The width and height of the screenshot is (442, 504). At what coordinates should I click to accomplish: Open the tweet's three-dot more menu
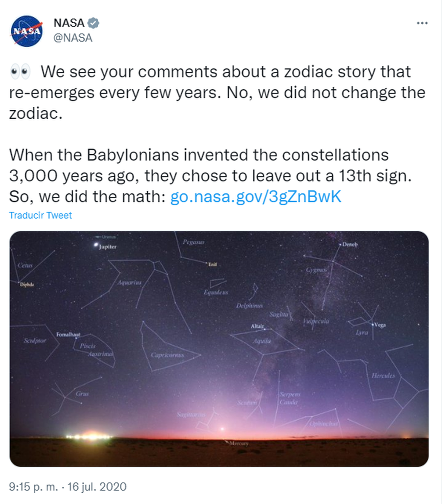point(422,23)
